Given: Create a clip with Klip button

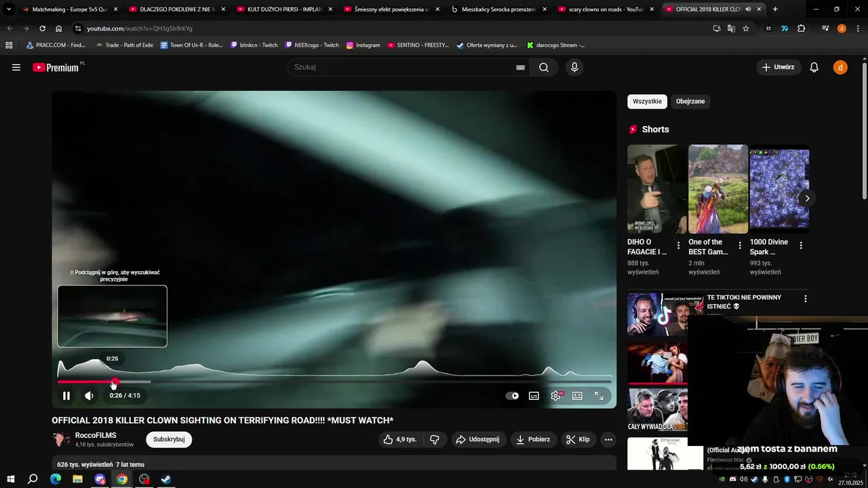Looking at the screenshot, I should (578, 439).
